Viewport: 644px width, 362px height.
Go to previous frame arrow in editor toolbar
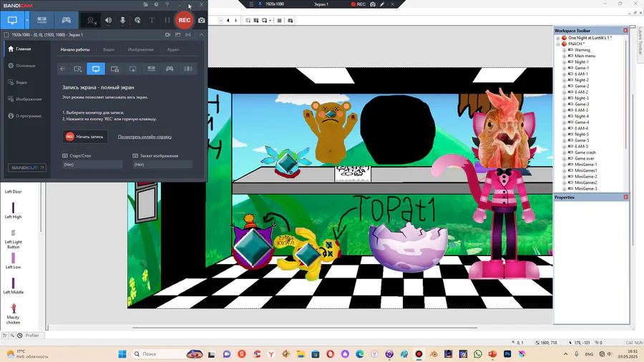click(x=228, y=21)
